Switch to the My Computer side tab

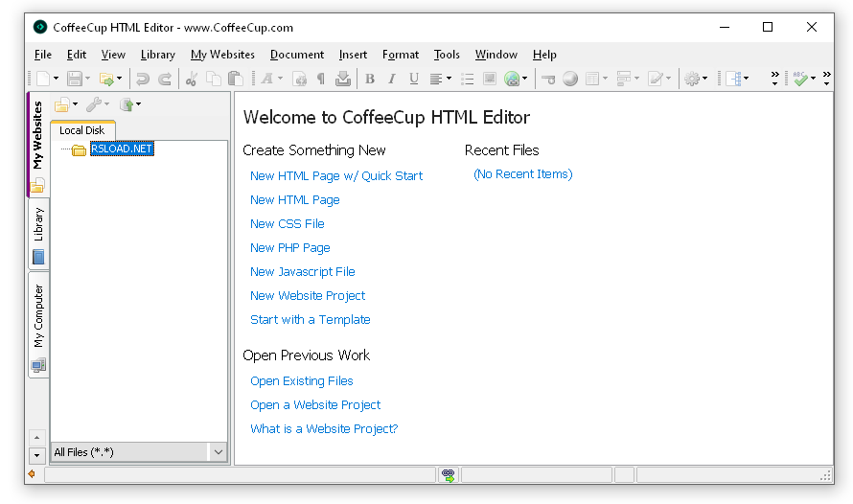pos(38,325)
